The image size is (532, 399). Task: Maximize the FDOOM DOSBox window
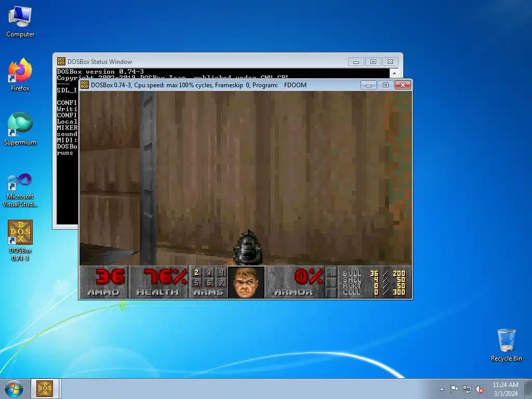(x=385, y=85)
